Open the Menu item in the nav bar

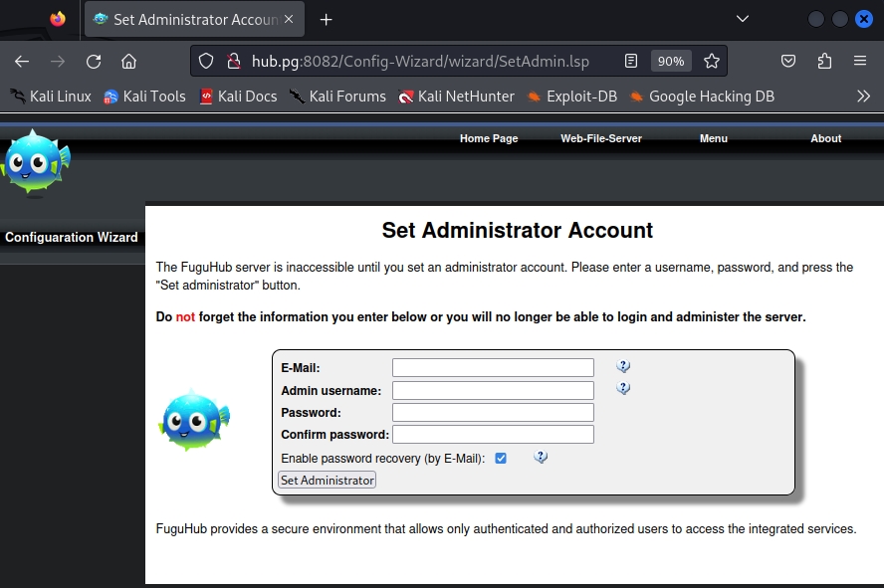tap(714, 138)
